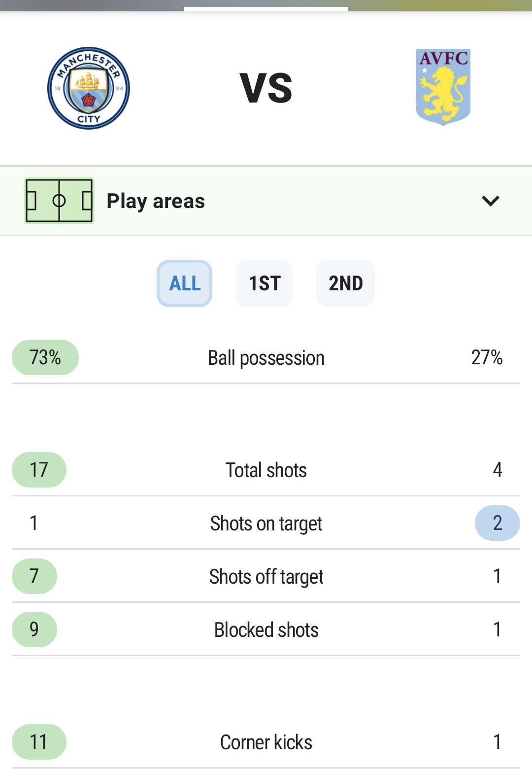Open the Manchester City team crest
Image resolution: width=532 pixels, height=770 pixels.
[x=89, y=88]
